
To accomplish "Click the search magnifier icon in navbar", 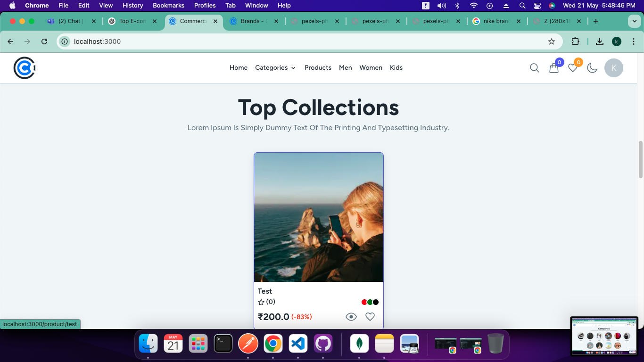I will [534, 68].
